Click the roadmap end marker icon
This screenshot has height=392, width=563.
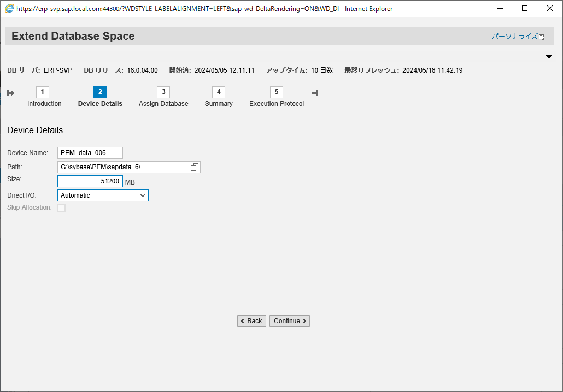[x=315, y=93]
